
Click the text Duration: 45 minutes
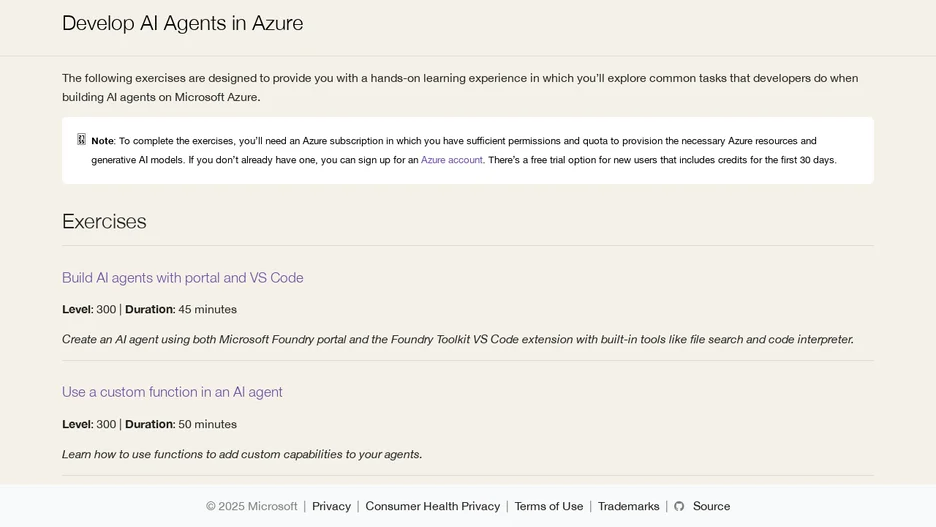[x=181, y=309]
